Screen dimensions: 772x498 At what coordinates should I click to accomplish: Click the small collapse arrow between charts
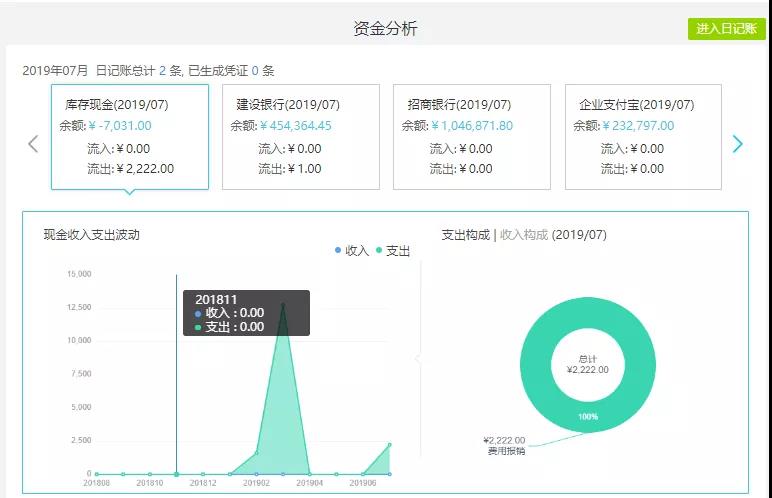tap(417, 359)
